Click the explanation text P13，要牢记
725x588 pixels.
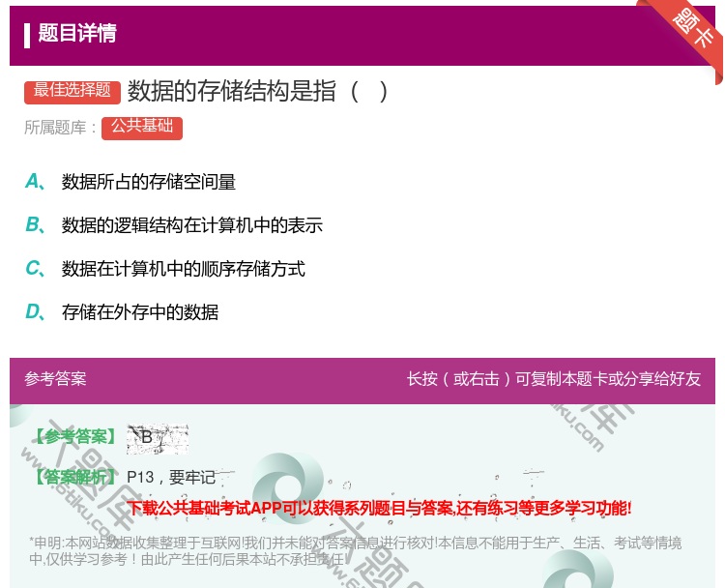(171, 477)
